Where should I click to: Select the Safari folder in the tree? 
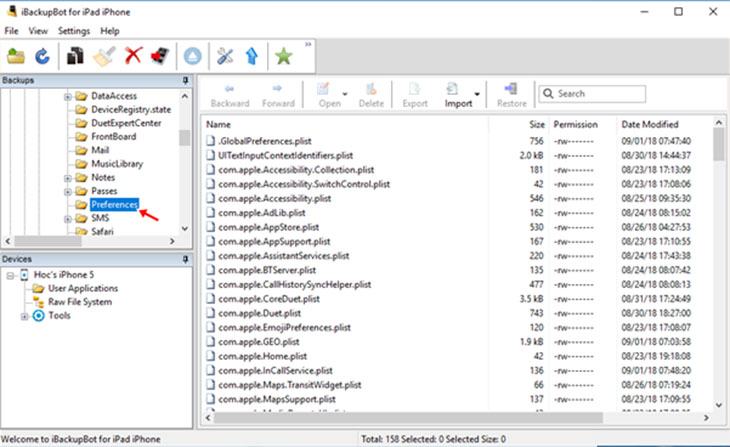click(x=102, y=231)
